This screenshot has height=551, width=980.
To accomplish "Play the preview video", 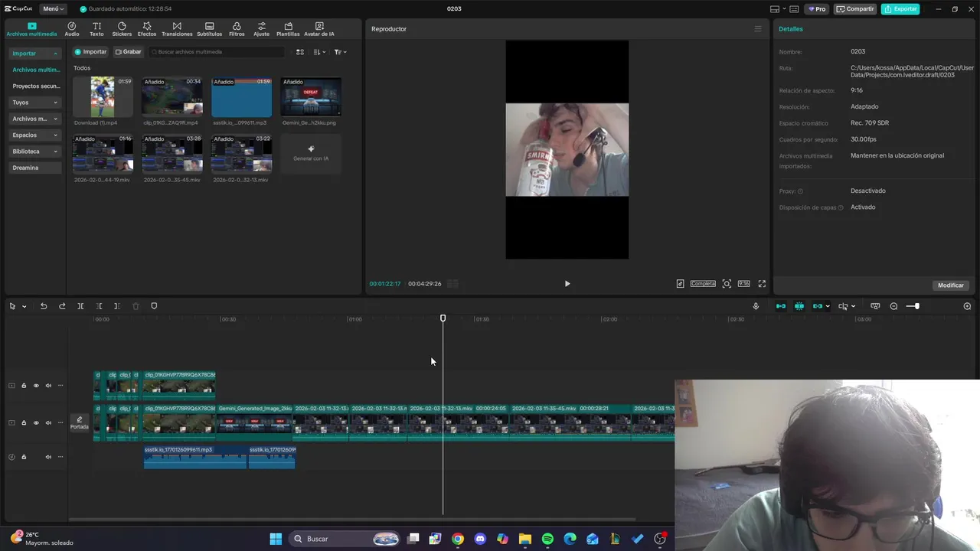I will pos(567,284).
